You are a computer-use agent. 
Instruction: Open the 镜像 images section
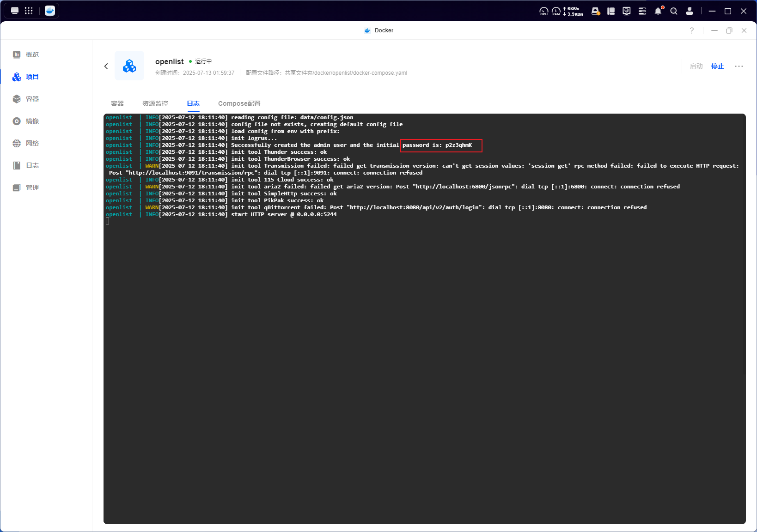tap(26, 121)
